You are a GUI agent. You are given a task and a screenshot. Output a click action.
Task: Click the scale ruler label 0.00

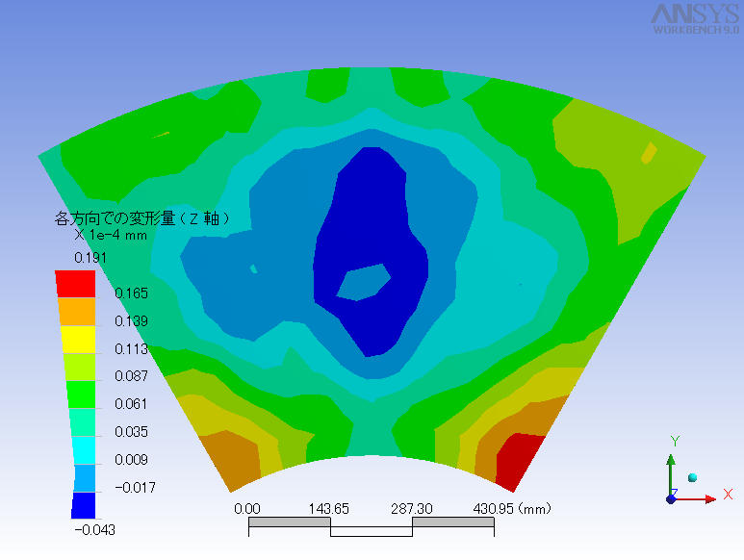coord(247,509)
